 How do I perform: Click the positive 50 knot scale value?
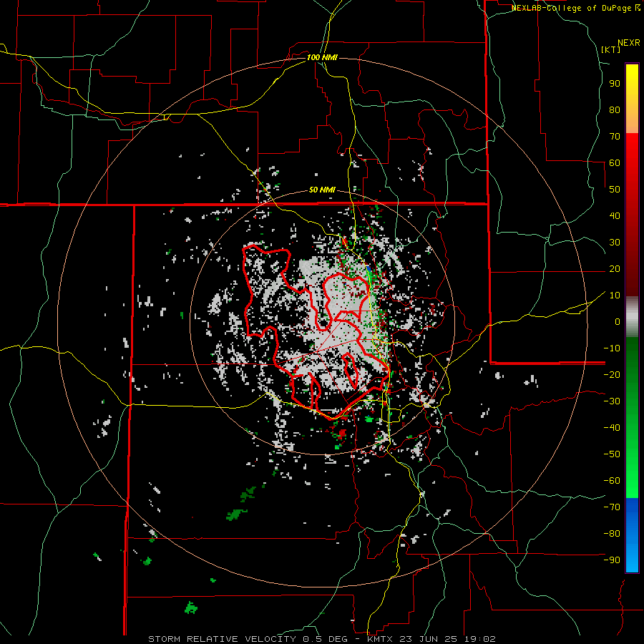click(615, 190)
